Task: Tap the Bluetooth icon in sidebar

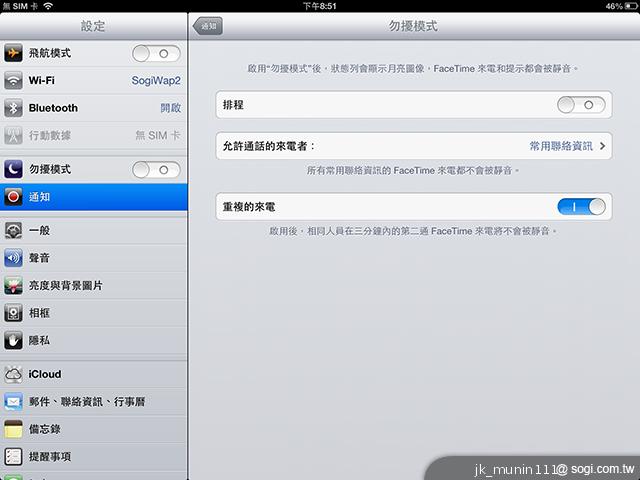Action: [13, 108]
